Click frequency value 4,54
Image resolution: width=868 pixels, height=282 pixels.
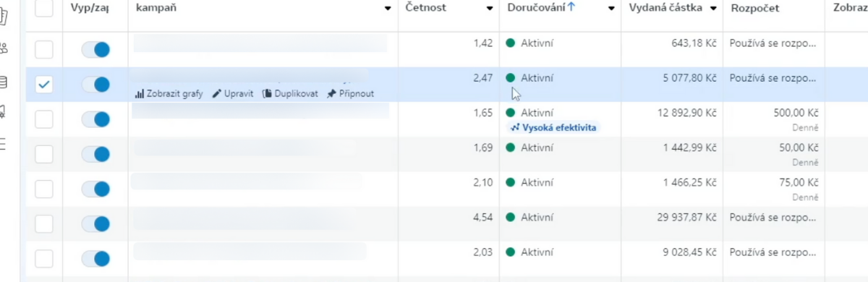pyautogui.click(x=483, y=217)
